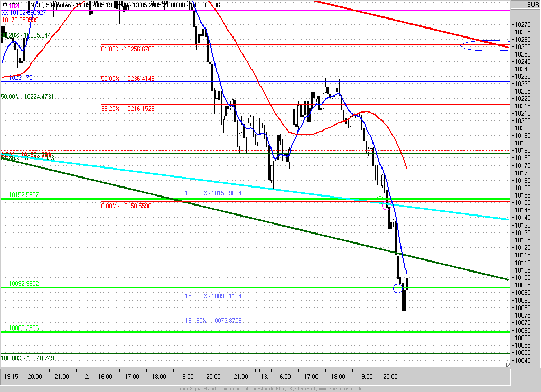Click the 13. date marker on time axis

tap(264, 377)
